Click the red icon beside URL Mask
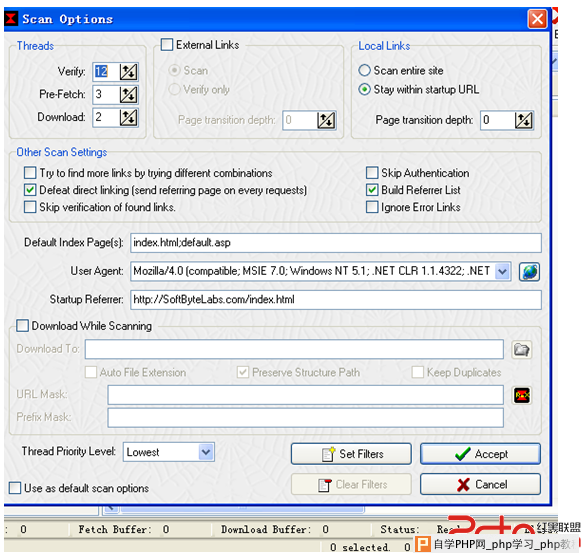The height and width of the screenshot is (558, 584). pyautogui.click(x=522, y=395)
